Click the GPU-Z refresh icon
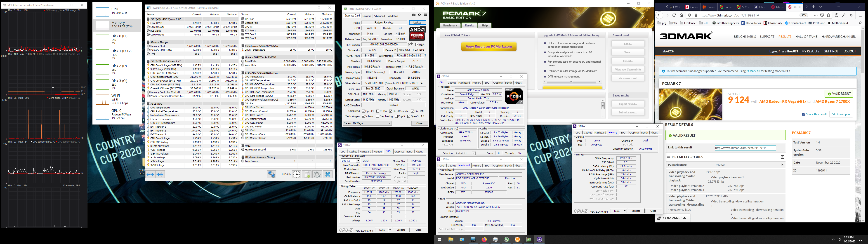Viewport: 868px width, 244px height. click(x=419, y=15)
